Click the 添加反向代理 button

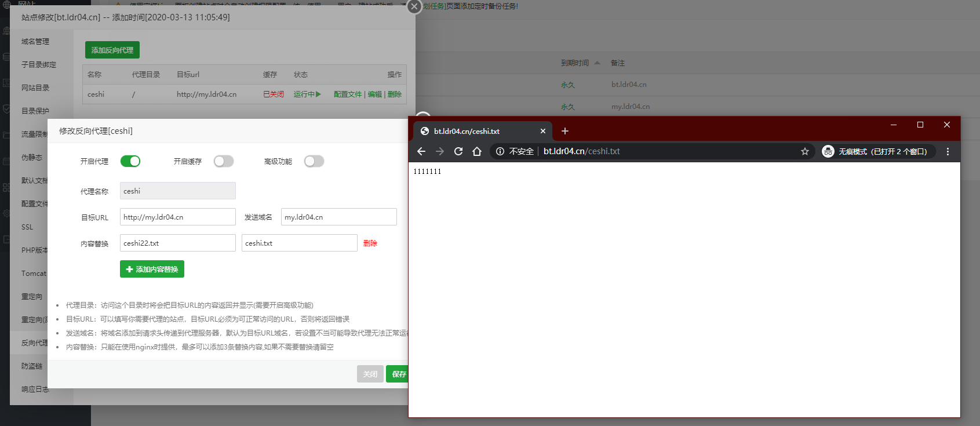click(x=112, y=50)
